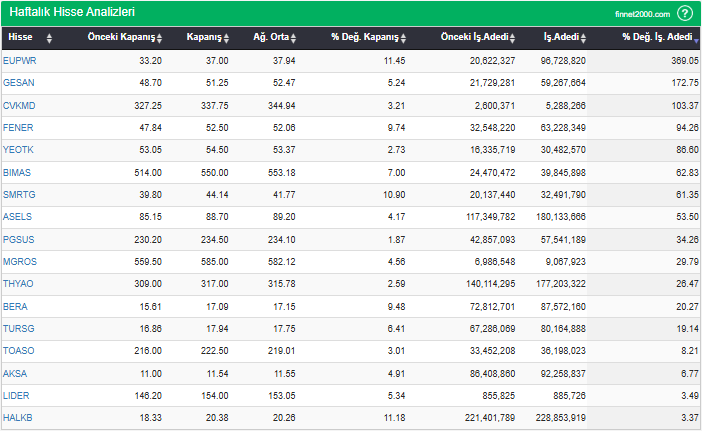
Task: Select HALKB ticker link
Action: pyautogui.click(x=18, y=418)
